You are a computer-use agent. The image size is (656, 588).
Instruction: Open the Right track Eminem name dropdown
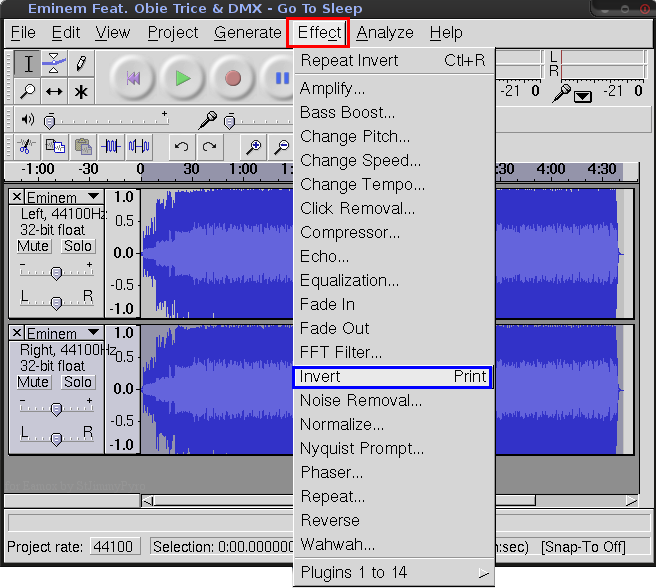(64, 333)
